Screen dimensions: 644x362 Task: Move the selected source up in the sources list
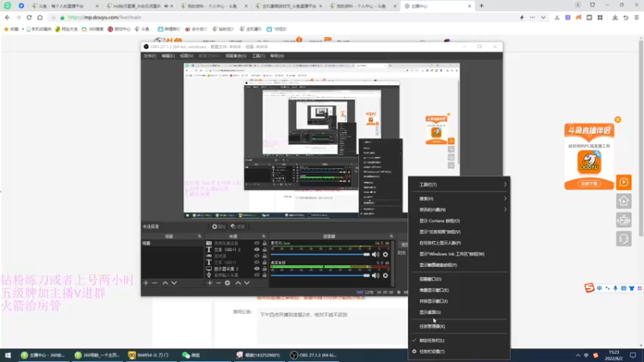coord(237,283)
